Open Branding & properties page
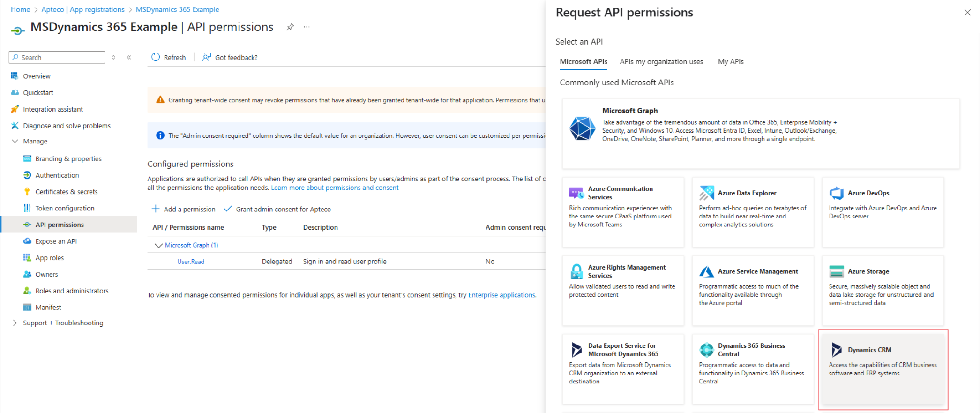 (68, 158)
